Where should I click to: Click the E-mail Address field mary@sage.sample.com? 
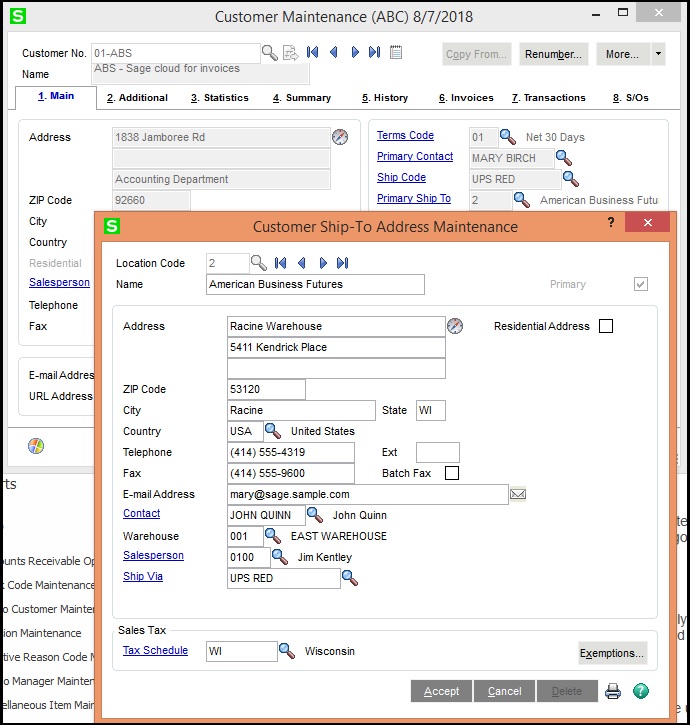click(x=368, y=494)
